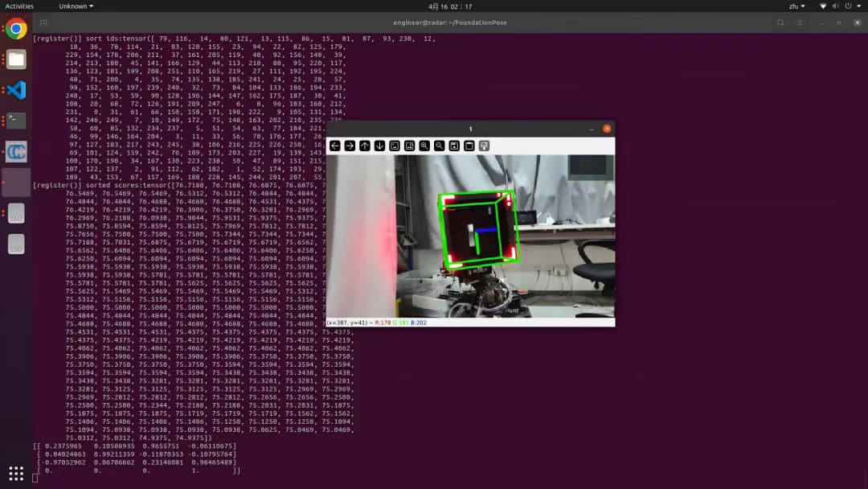Click the terminal search button
Image resolution: width=868 pixels, height=489 pixels.
point(780,23)
